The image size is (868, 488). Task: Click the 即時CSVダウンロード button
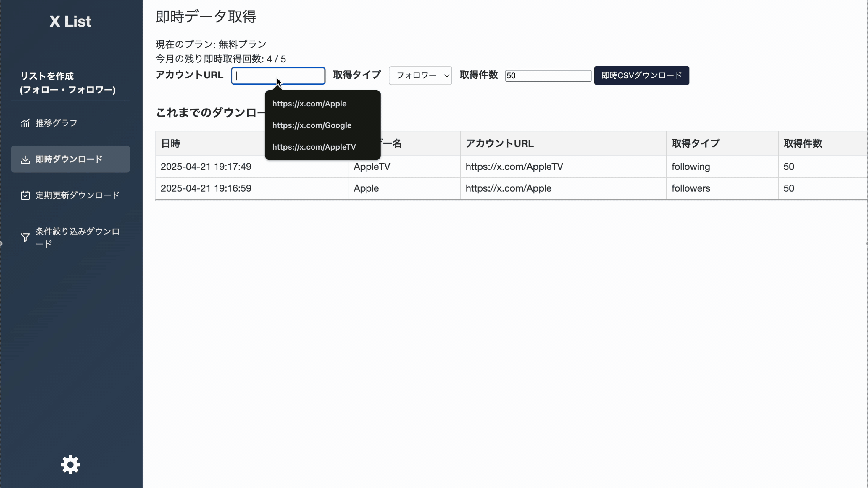point(642,75)
